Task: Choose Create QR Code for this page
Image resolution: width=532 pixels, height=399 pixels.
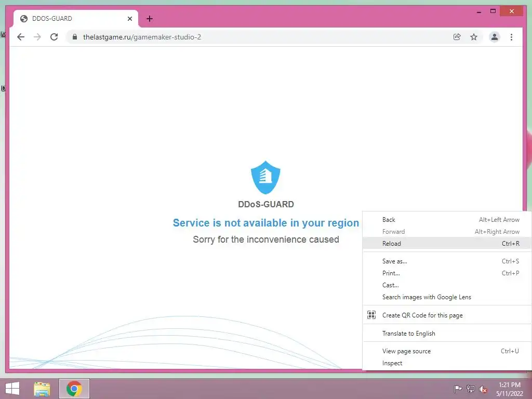Action: click(x=446, y=315)
